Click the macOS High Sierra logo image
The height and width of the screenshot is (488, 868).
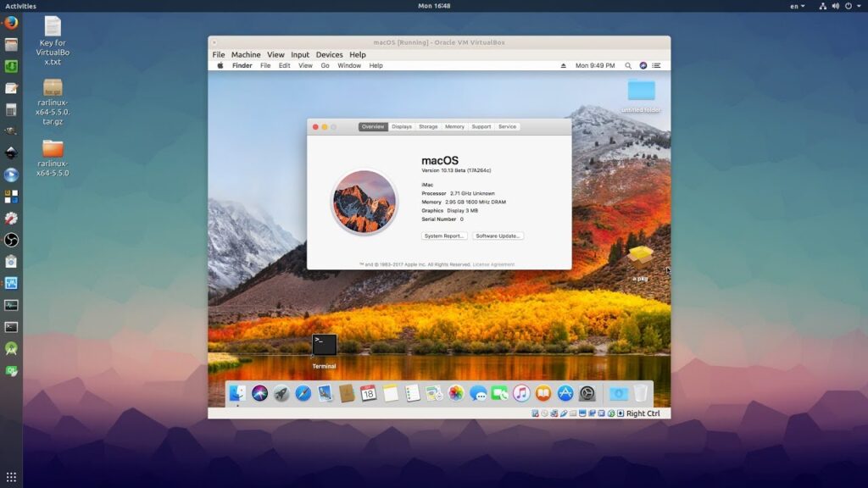point(364,202)
